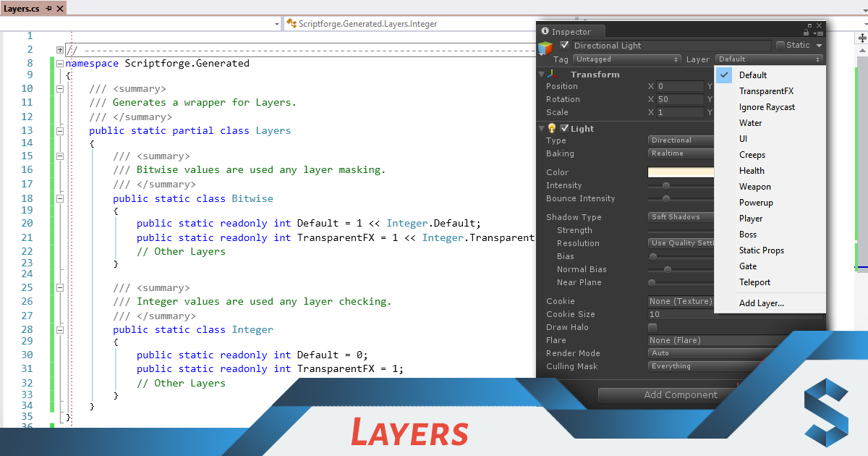Click the Position X field
The width and height of the screenshot is (868, 456).
pos(680,86)
